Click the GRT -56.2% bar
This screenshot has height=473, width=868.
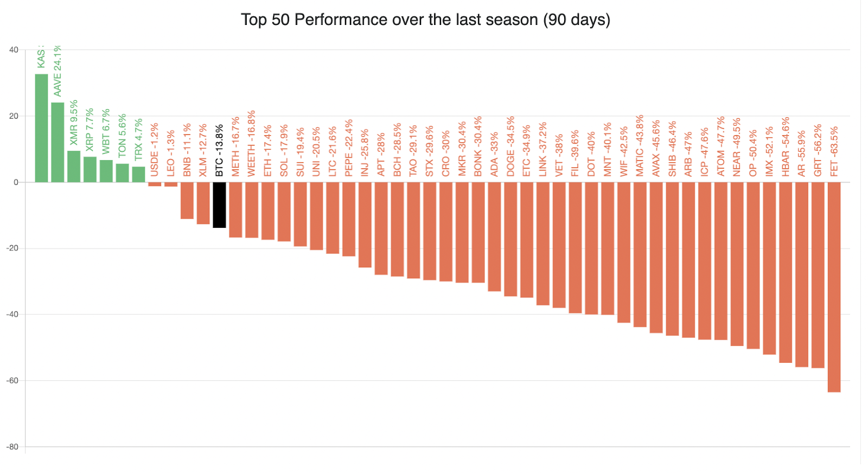818,275
